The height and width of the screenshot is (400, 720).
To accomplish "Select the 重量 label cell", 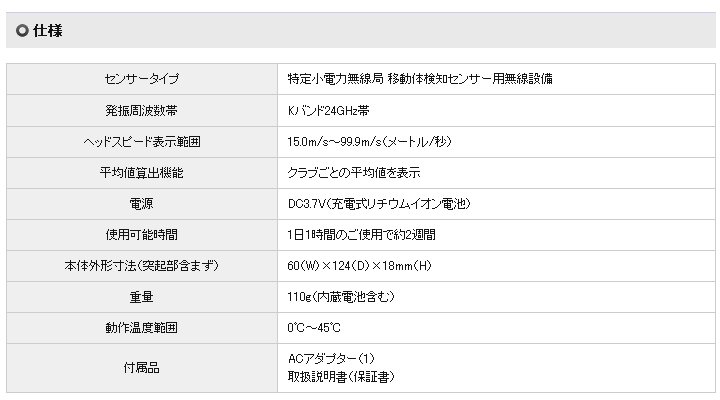I will coord(141,296).
